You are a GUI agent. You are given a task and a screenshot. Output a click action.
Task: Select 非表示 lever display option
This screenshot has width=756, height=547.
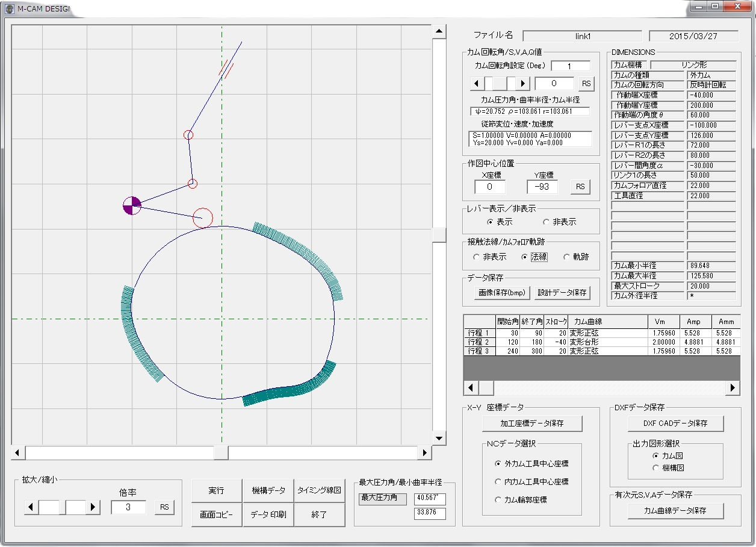point(546,222)
